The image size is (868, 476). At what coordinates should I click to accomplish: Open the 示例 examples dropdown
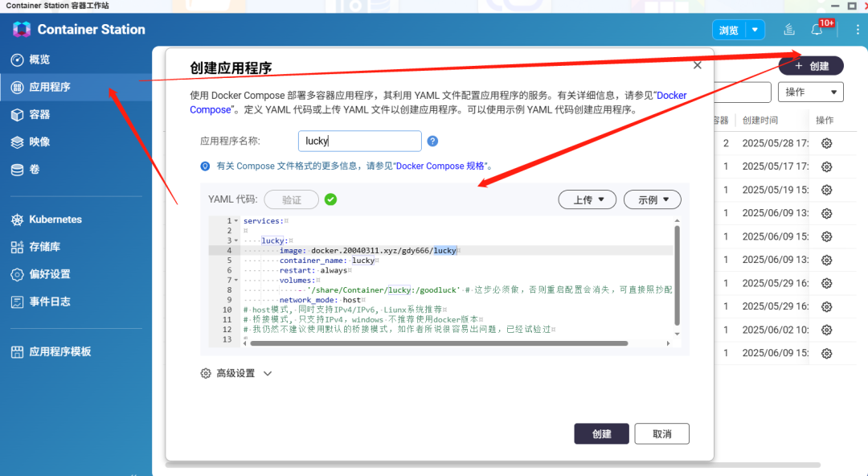652,199
